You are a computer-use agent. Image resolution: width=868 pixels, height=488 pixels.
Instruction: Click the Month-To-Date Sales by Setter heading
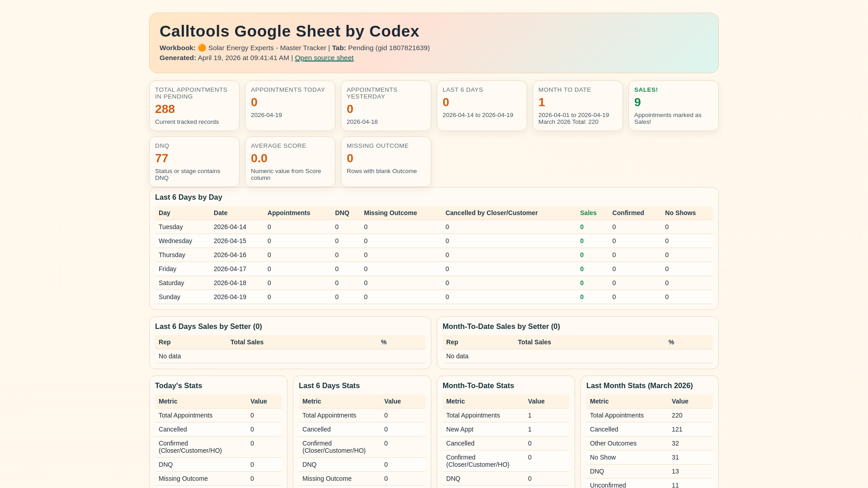click(x=501, y=327)
